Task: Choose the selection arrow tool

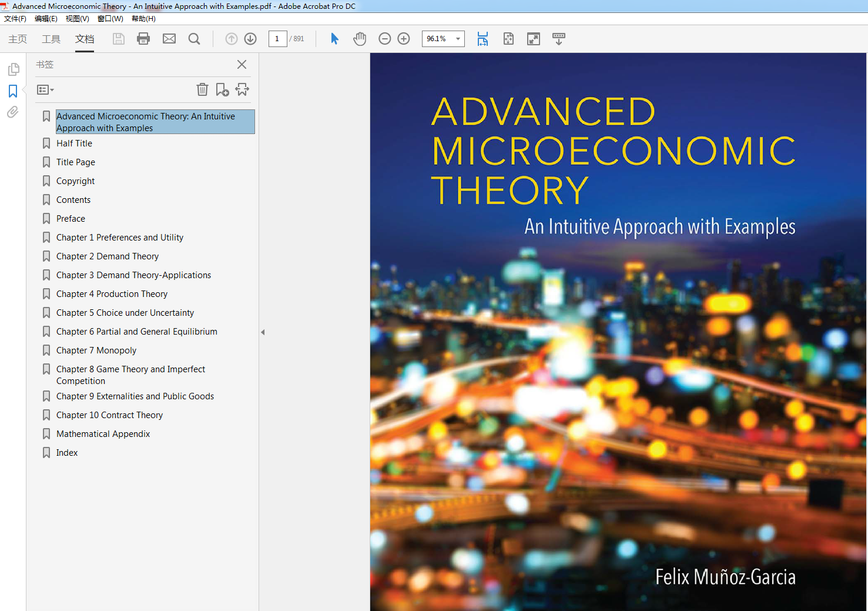Action: [x=334, y=39]
